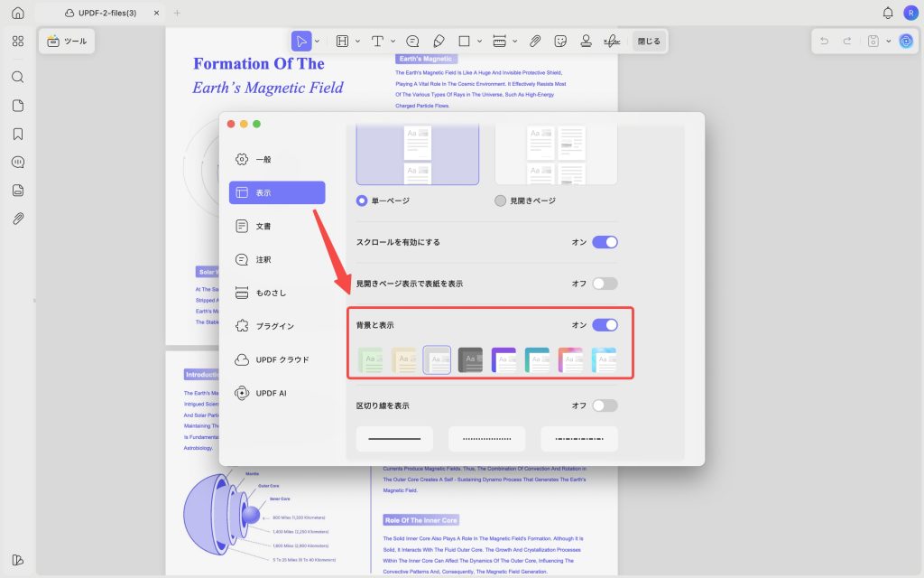
Task: Click the ツール button
Action: coord(67,42)
